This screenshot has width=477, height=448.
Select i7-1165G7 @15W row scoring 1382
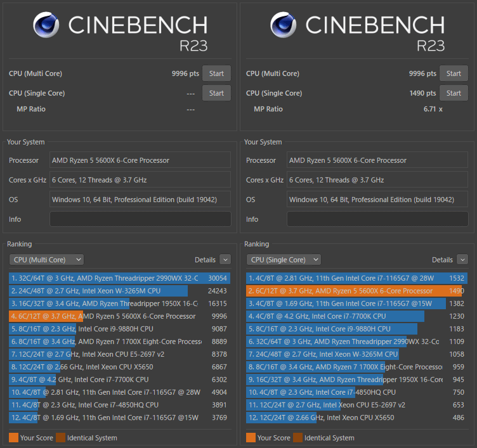tap(357, 304)
